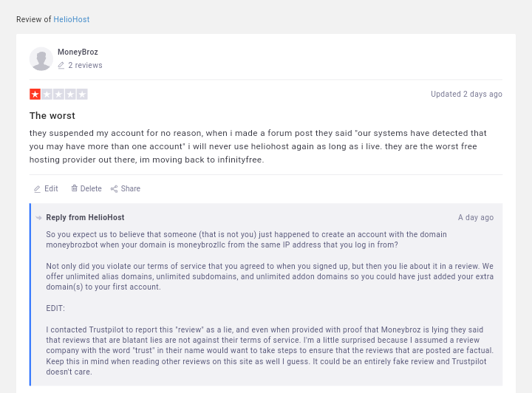The width and height of the screenshot is (532, 393).
Task: Select the third grey rating star
Action: coord(58,95)
